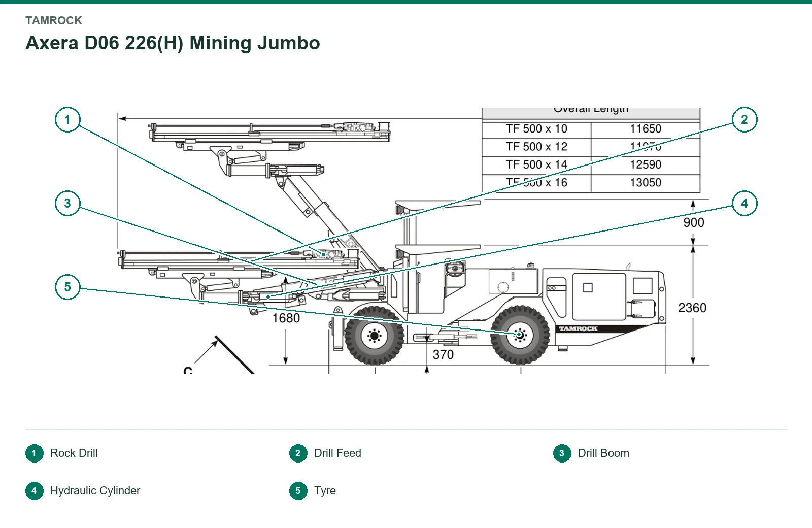Click the 12590 length value
The image size is (812, 528).
coord(646,164)
